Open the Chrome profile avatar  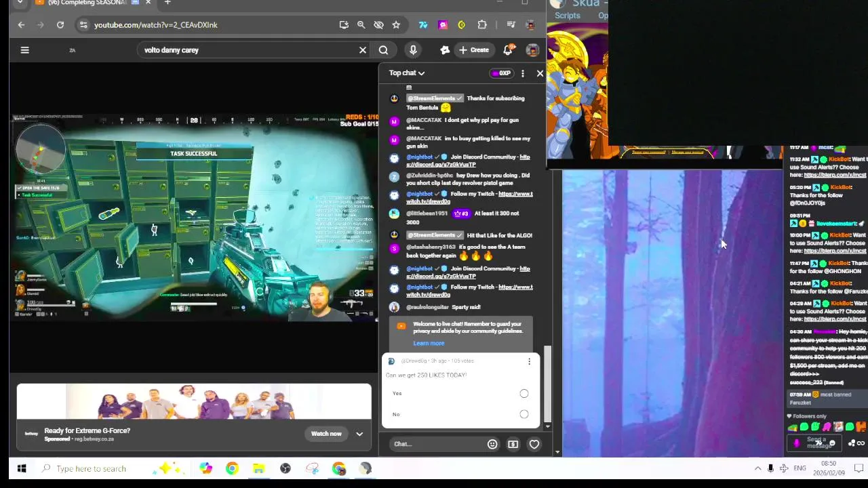tap(531, 25)
